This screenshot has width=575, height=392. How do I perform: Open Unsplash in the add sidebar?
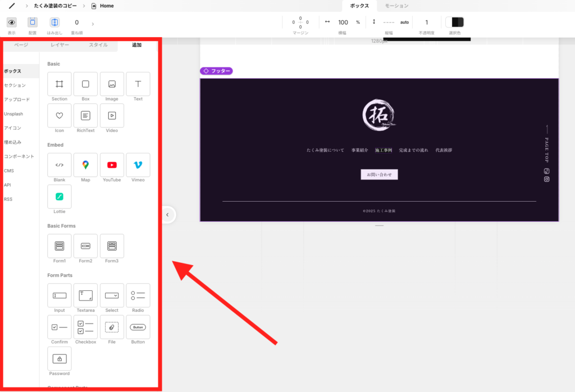point(13,114)
